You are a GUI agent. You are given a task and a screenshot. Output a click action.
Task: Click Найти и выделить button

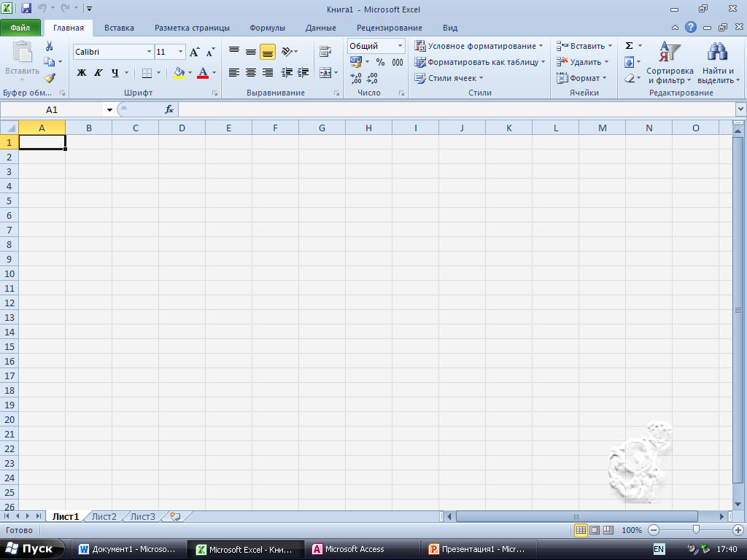coord(719,64)
